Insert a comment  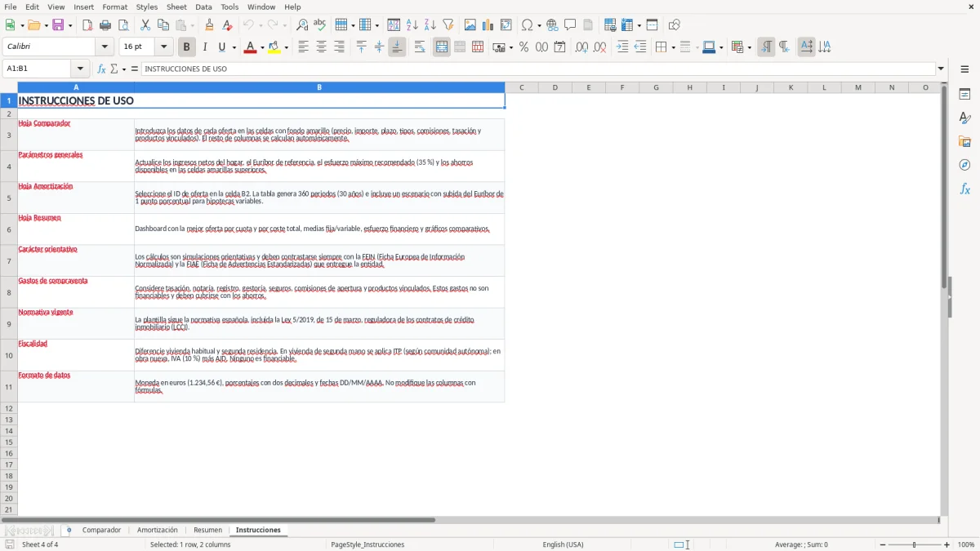(570, 25)
